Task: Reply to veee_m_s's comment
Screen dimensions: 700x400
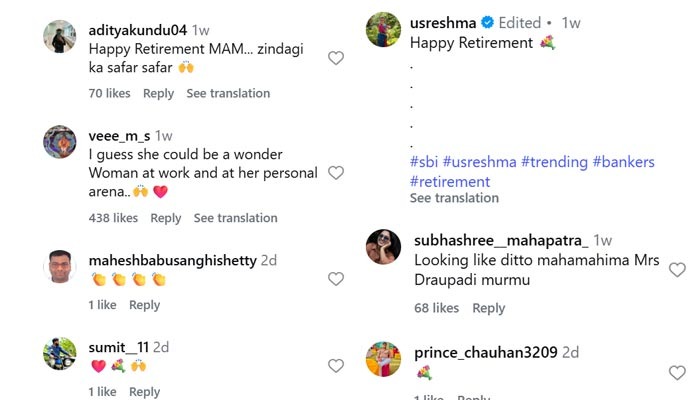Action: pos(165,218)
